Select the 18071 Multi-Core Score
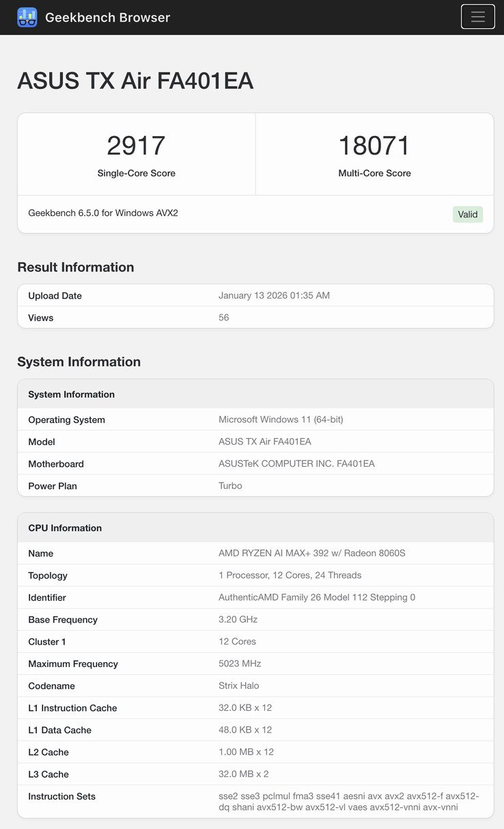Image resolution: width=504 pixels, height=829 pixels. click(374, 145)
